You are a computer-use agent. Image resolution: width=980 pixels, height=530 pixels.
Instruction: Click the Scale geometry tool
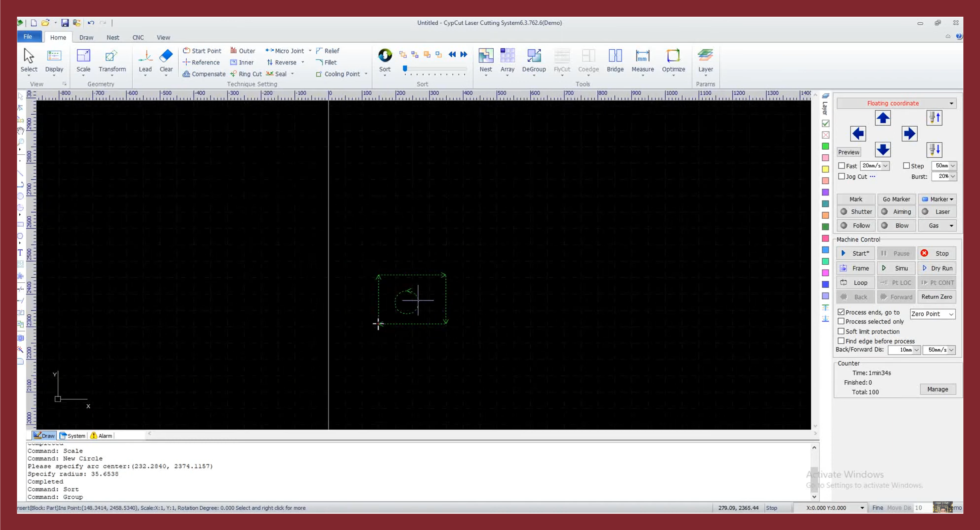click(x=83, y=56)
